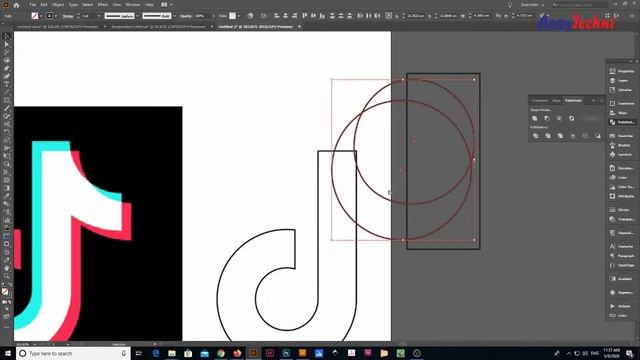Click the stroke color swatch in control bar
640x360 pixels.
49,16
